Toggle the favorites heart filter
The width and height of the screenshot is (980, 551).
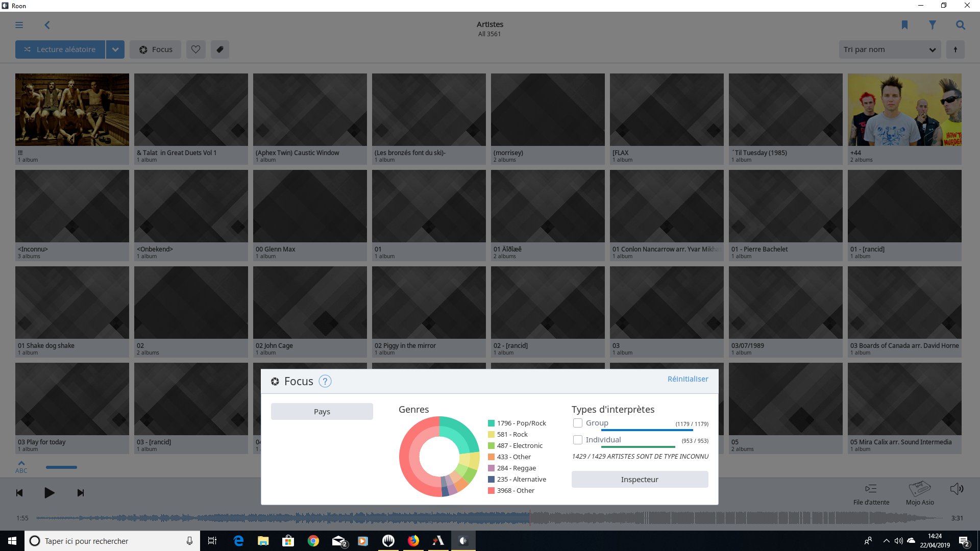[195, 49]
